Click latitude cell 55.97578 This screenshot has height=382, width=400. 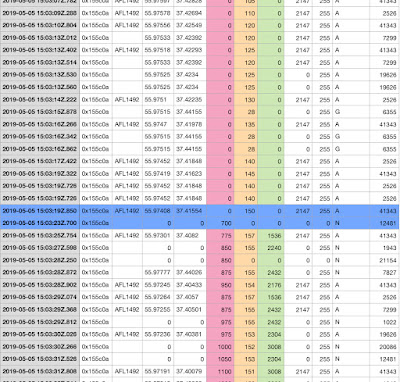pyautogui.click(x=157, y=13)
